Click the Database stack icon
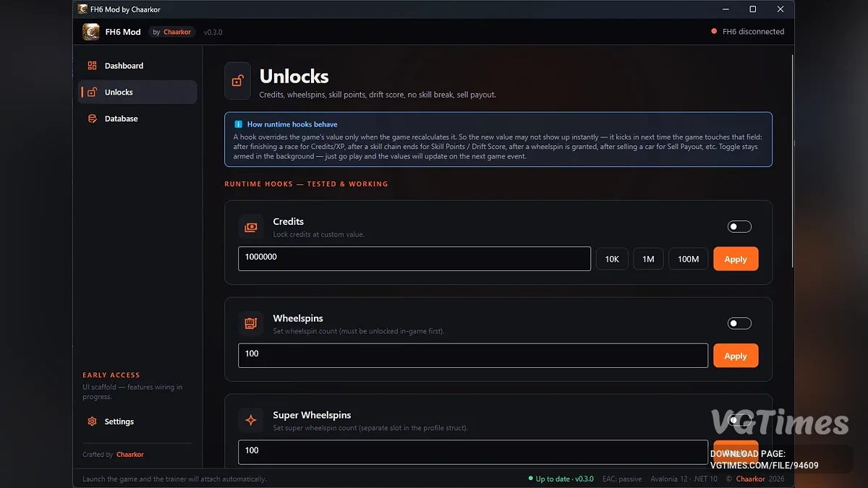This screenshot has width=868, height=488. [x=92, y=119]
